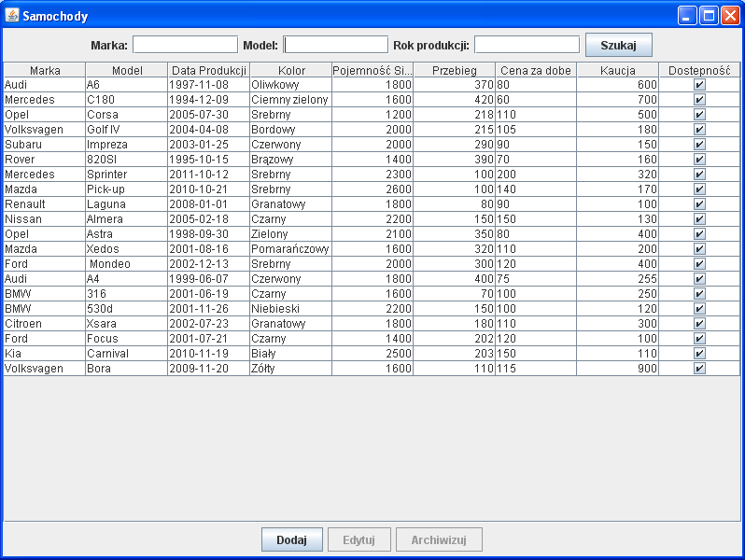
Task: Toggle availability for BMW 530d
Action: (699, 309)
